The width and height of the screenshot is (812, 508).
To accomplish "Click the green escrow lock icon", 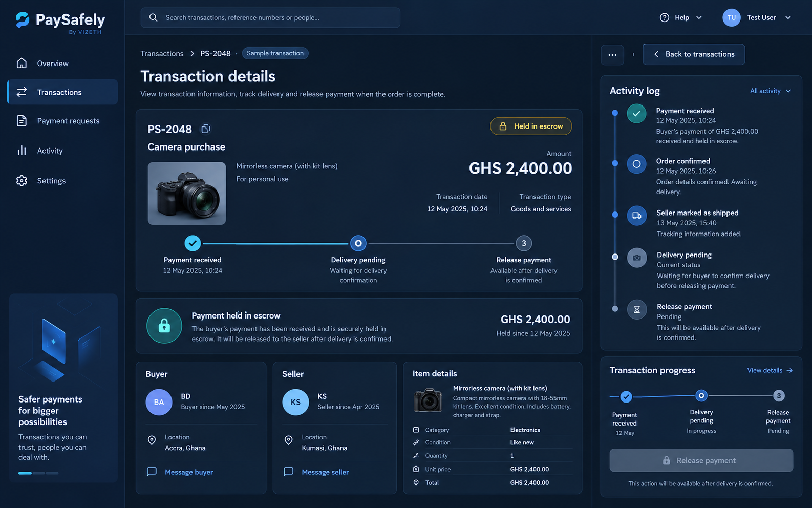I will tap(164, 326).
